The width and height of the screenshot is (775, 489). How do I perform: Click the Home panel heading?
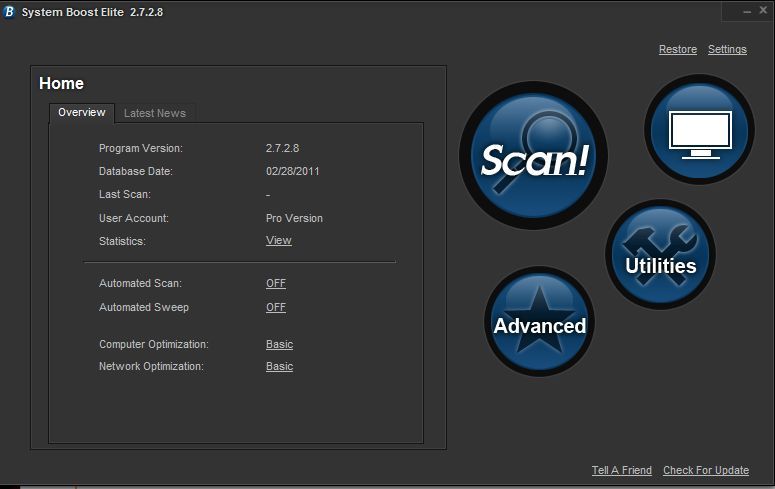coord(61,83)
